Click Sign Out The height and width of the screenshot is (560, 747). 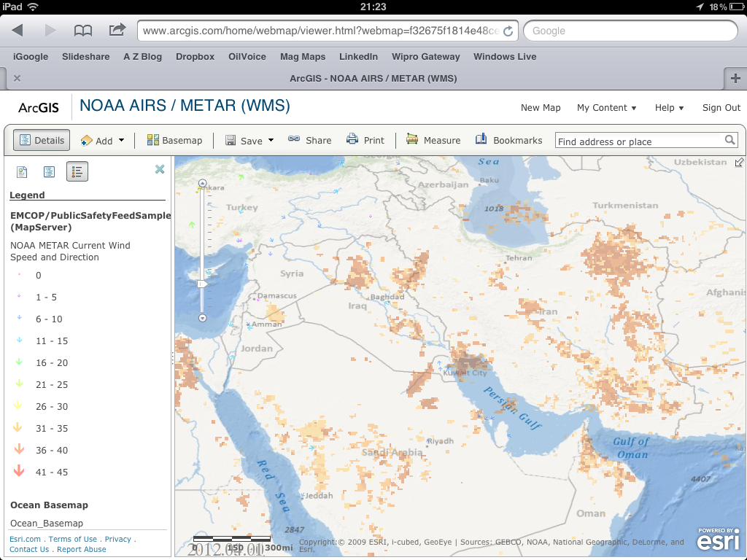point(721,108)
